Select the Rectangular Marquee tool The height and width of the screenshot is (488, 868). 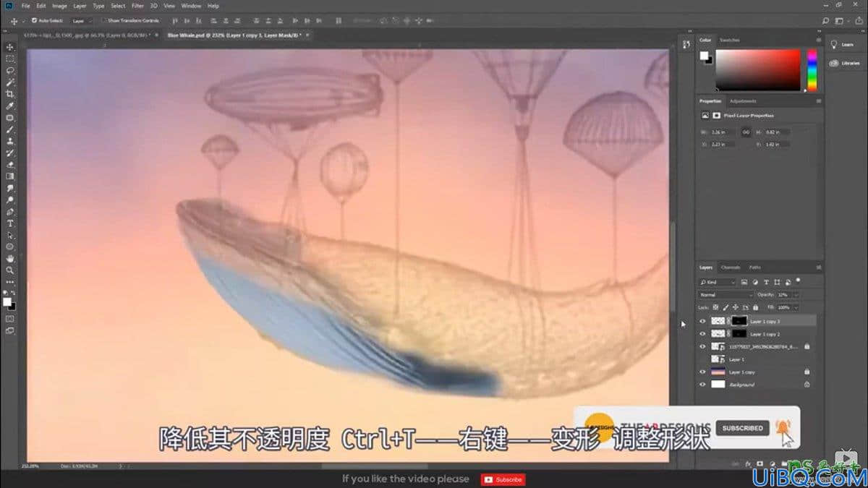pos(10,59)
